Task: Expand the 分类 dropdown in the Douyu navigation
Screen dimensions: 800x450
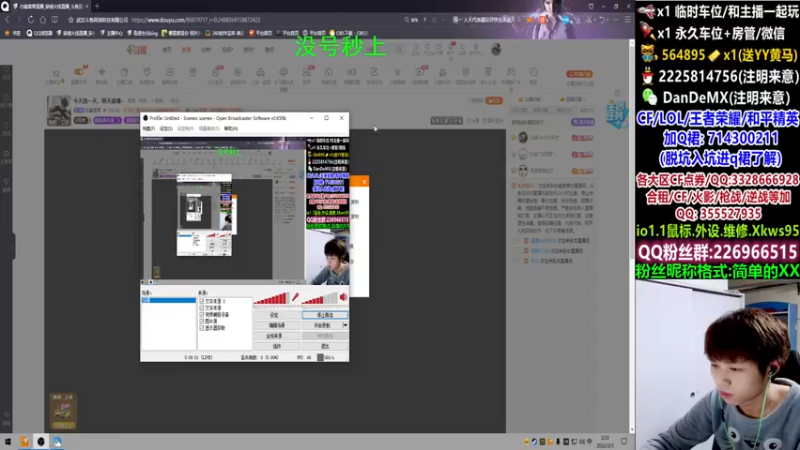Action: click(x=206, y=50)
